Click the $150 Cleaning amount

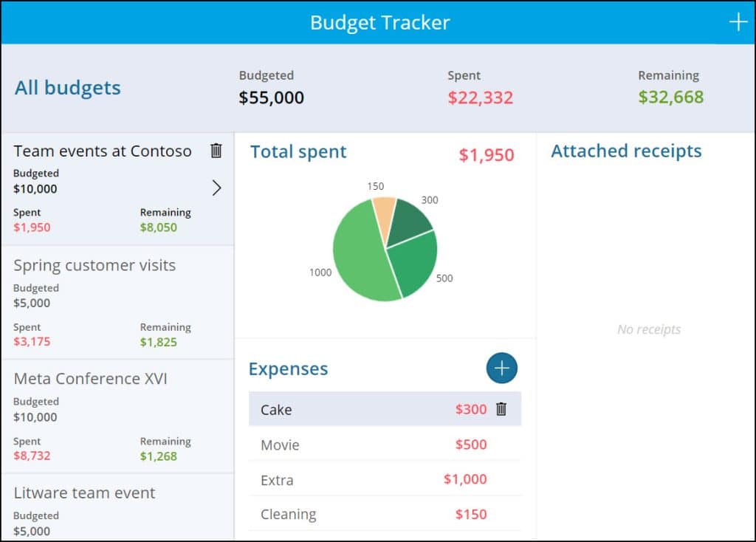[471, 514]
